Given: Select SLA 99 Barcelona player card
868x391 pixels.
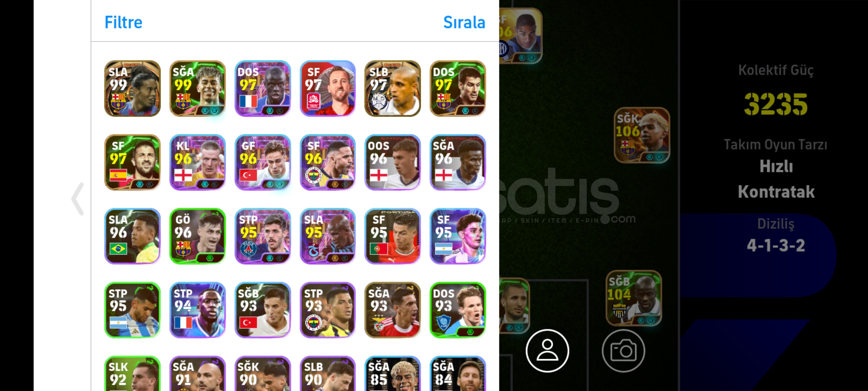Looking at the screenshot, I should click(132, 88).
